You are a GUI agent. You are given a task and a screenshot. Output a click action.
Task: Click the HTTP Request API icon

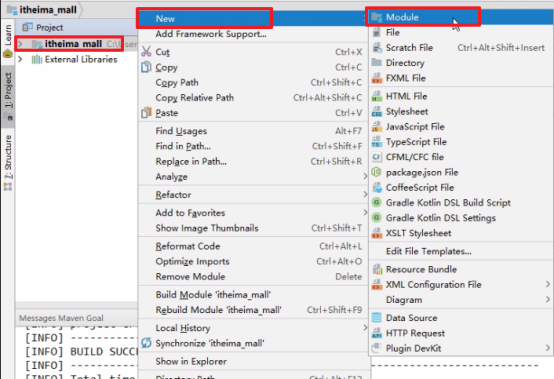pos(377,333)
